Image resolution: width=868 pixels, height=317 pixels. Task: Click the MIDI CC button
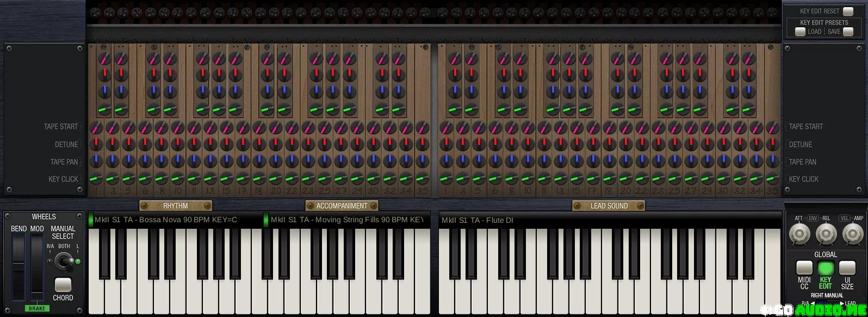tap(804, 268)
